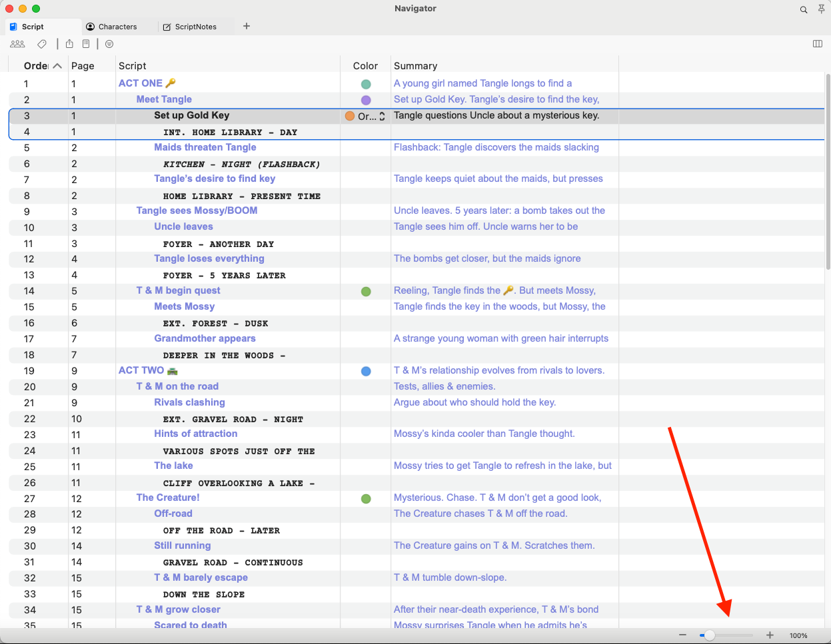The image size is (831, 644).
Task: Click the tag icon in the toolbar
Action: tap(42, 44)
